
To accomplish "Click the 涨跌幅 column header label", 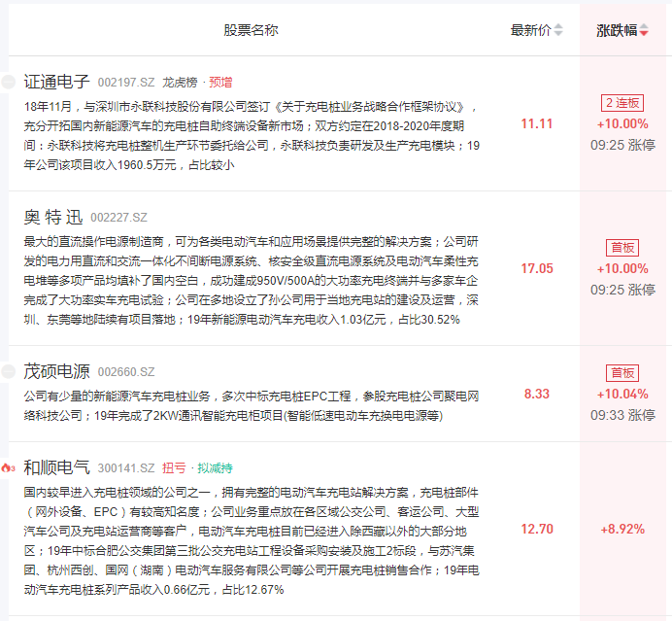I will 617,30.
